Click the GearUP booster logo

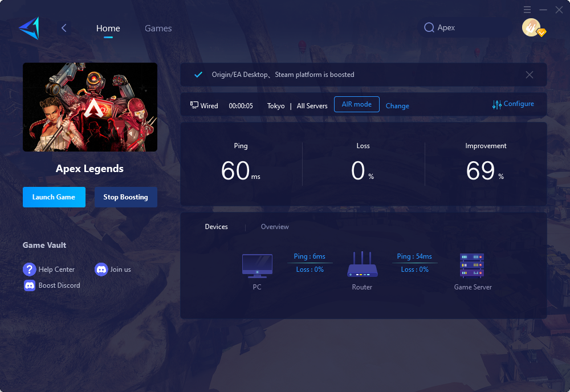29,28
